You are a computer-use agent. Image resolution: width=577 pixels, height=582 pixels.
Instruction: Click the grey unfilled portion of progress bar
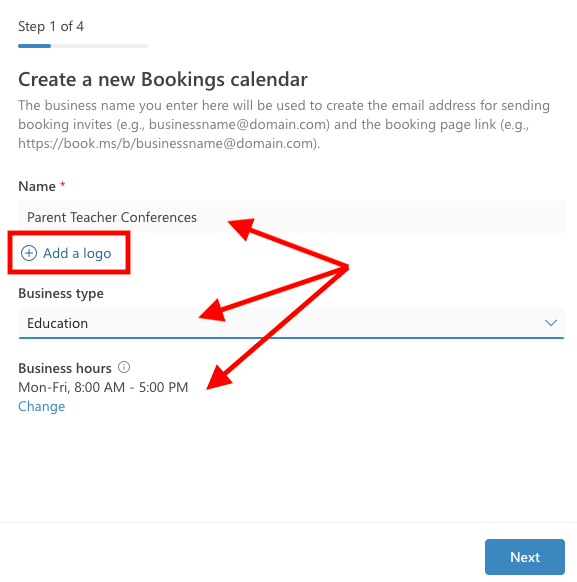coord(99,46)
